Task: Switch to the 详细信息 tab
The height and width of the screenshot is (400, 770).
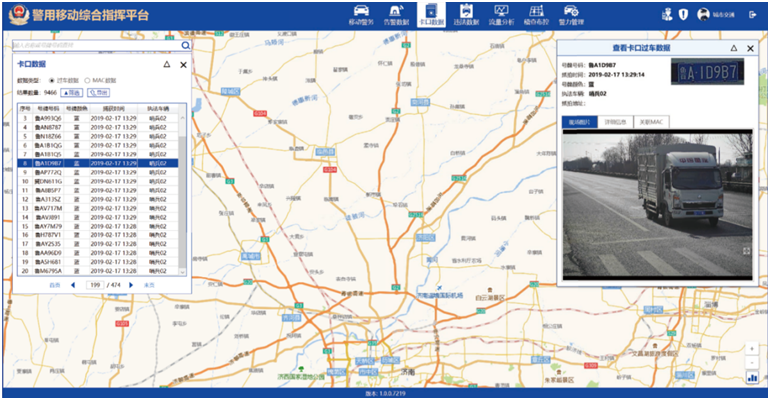Action: click(x=615, y=122)
